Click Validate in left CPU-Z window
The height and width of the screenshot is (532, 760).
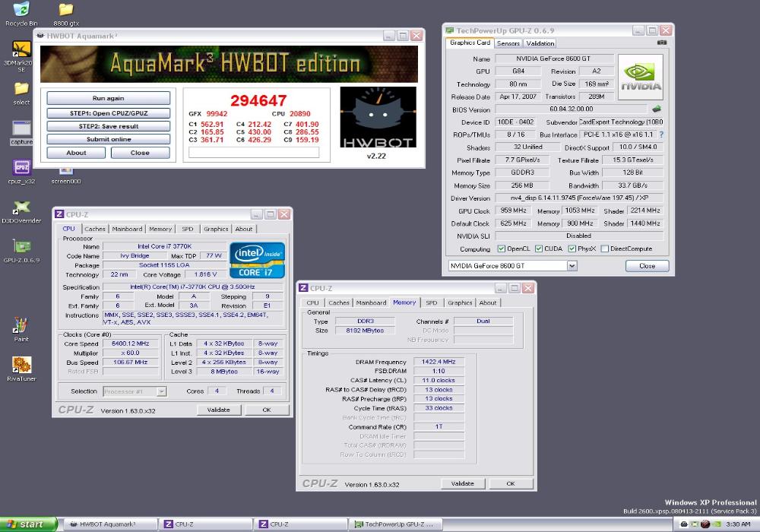click(x=219, y=410)
